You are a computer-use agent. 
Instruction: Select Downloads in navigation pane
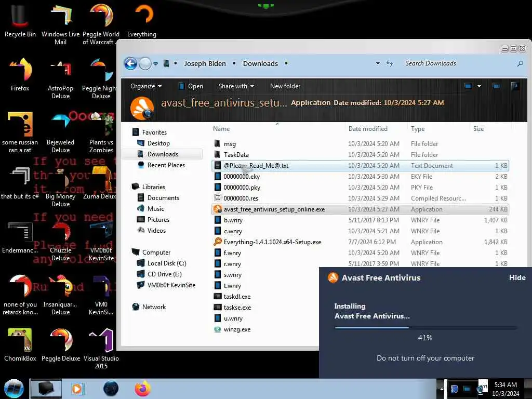(163, 154)
